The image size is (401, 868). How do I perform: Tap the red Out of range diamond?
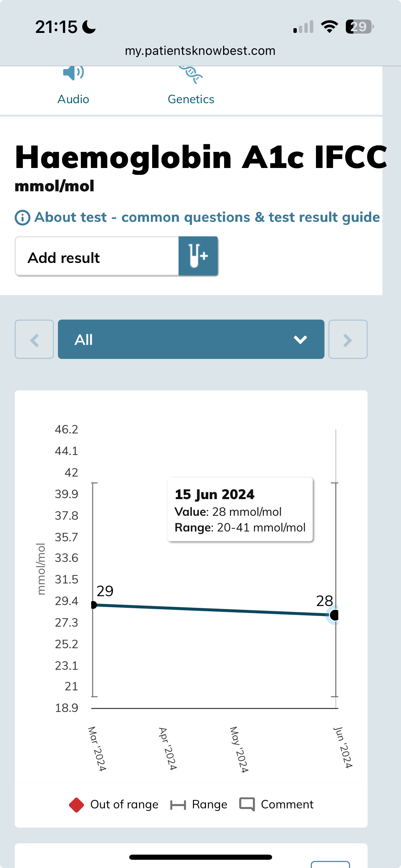[76, 805]
